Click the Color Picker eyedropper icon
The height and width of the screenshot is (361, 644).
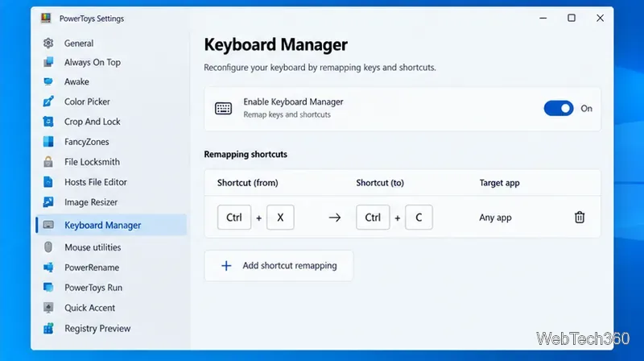tap(48, 102)
